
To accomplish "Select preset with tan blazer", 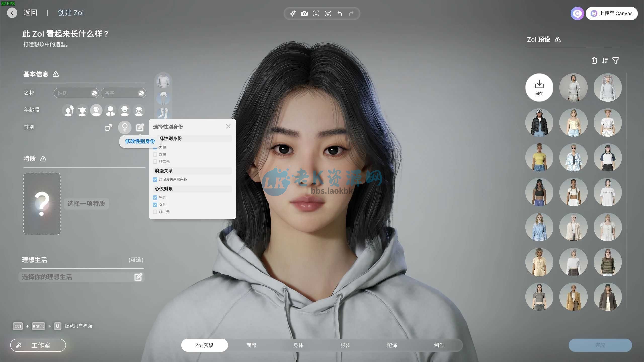I will coord(573,297).
